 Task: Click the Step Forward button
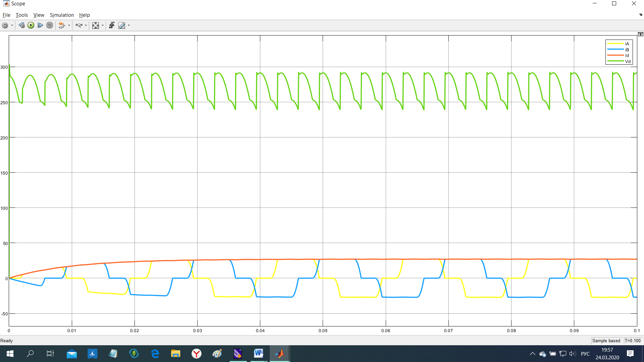(40, 25)
